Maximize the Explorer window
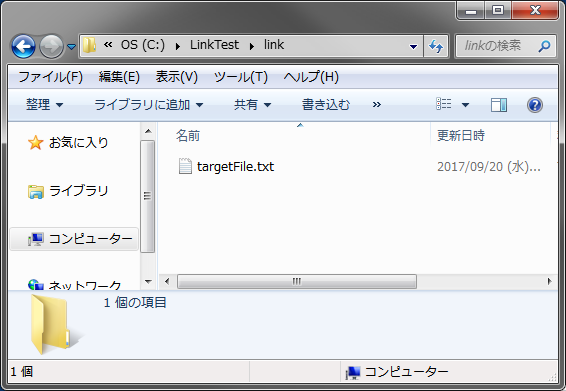 point(498,10)
